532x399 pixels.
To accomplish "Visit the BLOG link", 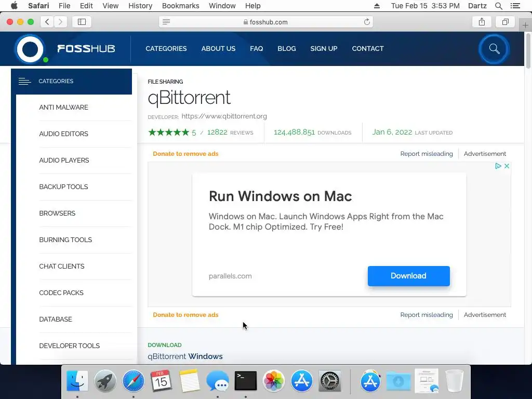I will pos(287,48).
